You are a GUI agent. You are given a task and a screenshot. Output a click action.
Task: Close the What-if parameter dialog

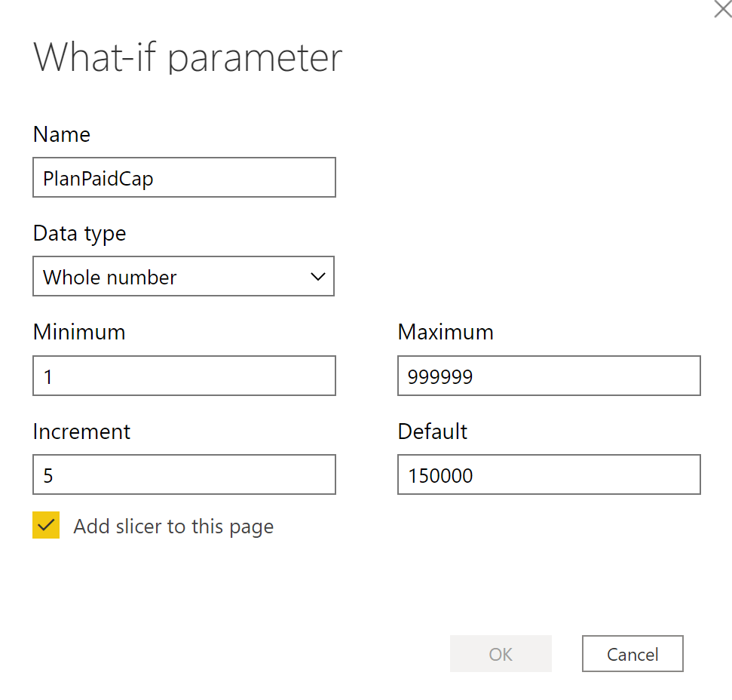click(723, 9)
